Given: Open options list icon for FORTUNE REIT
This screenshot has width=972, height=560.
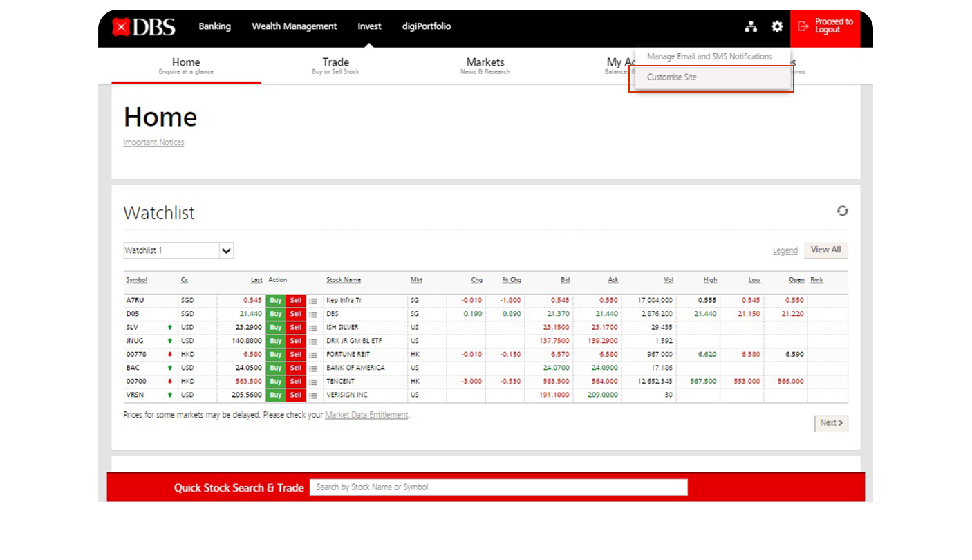Looking at the screenshot, I should coord(313,355).
